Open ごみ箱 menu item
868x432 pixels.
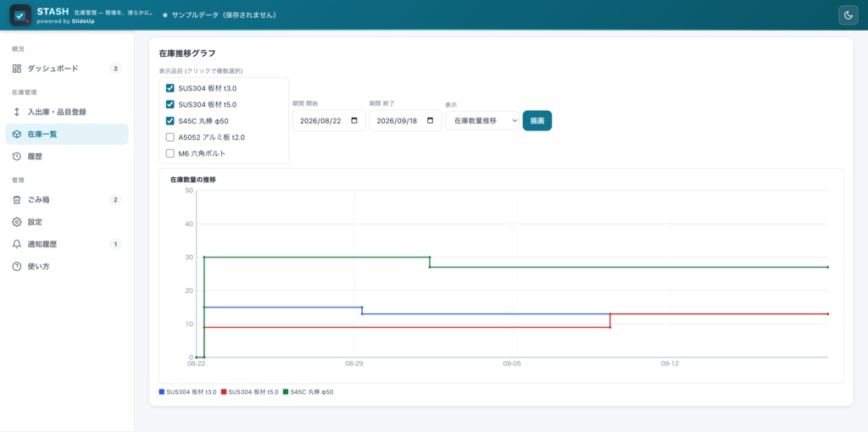tap(67, 200)
